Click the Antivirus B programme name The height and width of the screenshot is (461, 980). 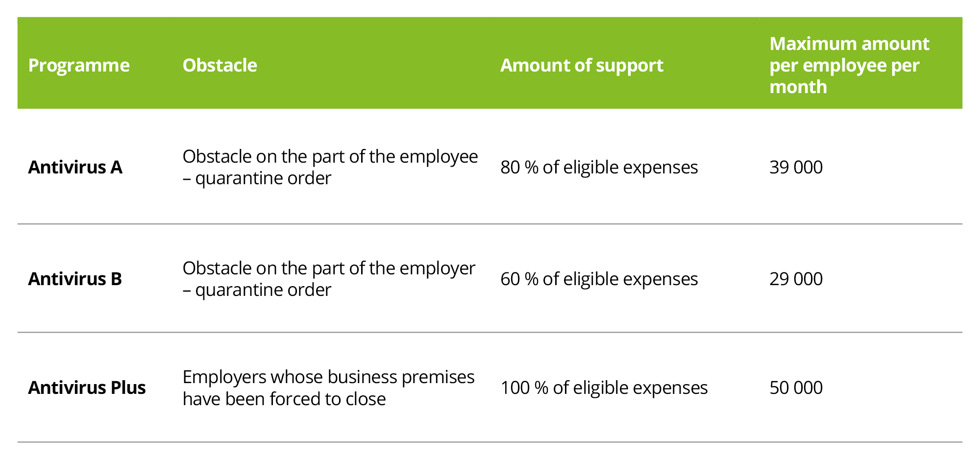point(75,279)
